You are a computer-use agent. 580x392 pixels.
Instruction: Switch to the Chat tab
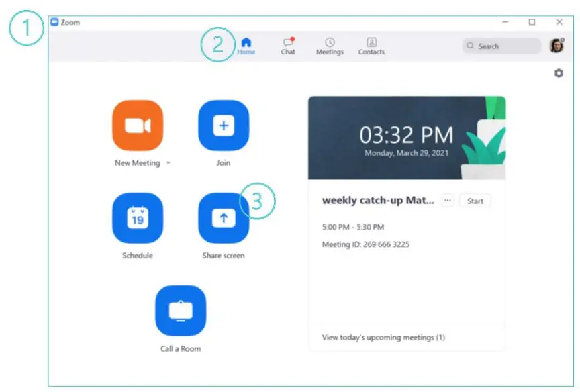[x=287, y=46]
